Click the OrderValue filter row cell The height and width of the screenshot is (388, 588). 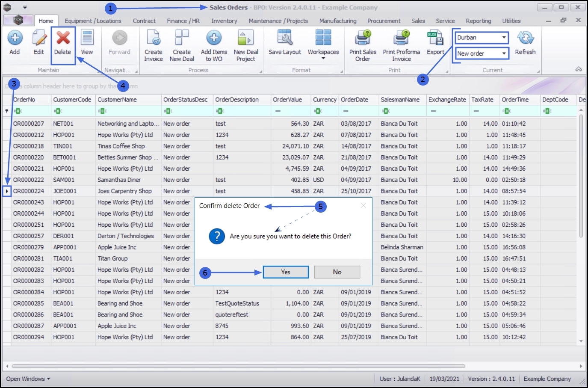(x=291, y=111)
